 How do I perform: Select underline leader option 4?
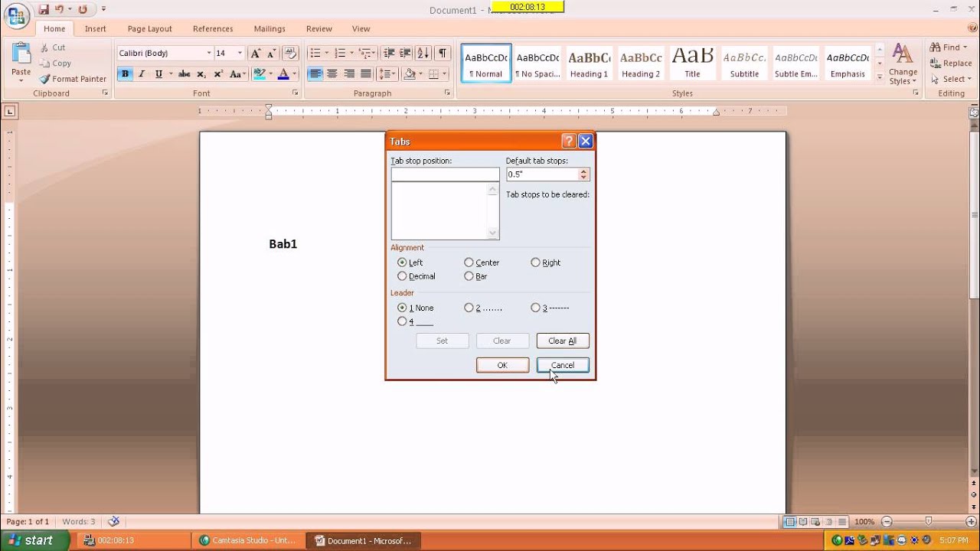(402, 321)
